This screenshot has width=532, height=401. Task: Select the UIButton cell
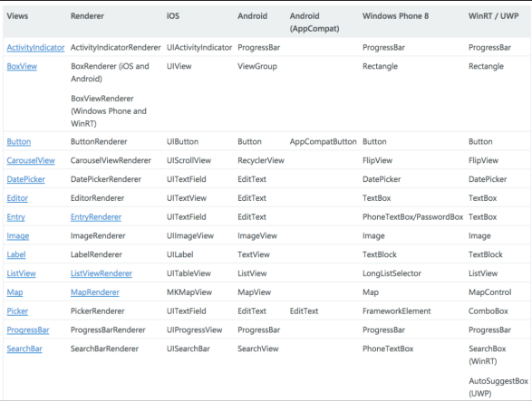(182, 142)
